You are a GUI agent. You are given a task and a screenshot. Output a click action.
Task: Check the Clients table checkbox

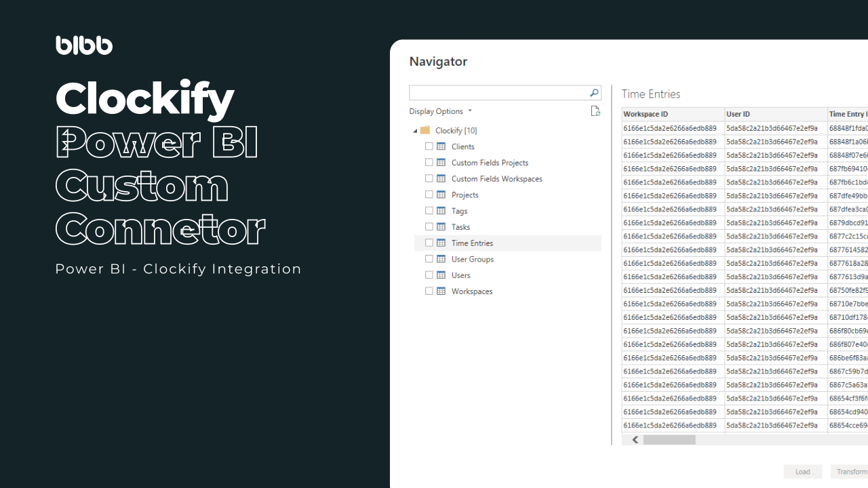tap(429, 146)
